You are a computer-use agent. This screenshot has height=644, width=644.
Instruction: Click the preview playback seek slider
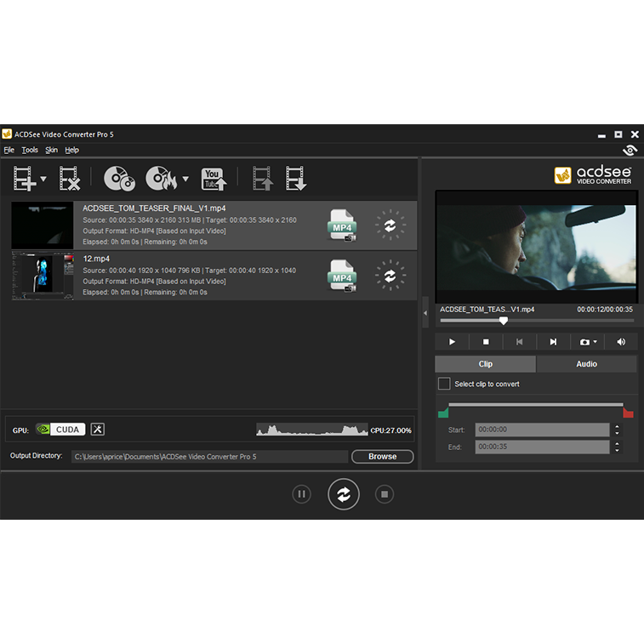coord(536,321)
